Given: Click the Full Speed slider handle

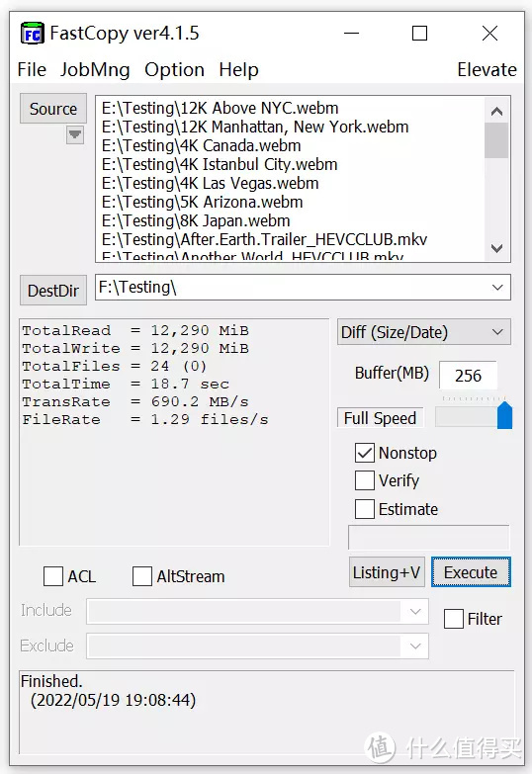Looking at the screenshot, I should (x=504, y=415).
